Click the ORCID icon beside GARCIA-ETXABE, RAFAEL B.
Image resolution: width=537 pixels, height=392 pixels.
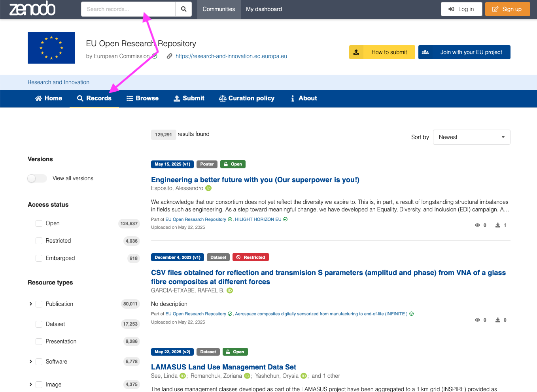click(230, 290)
